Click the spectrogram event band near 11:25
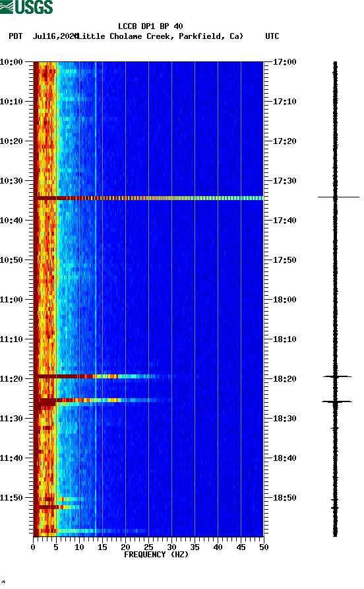 pos(102,400)
